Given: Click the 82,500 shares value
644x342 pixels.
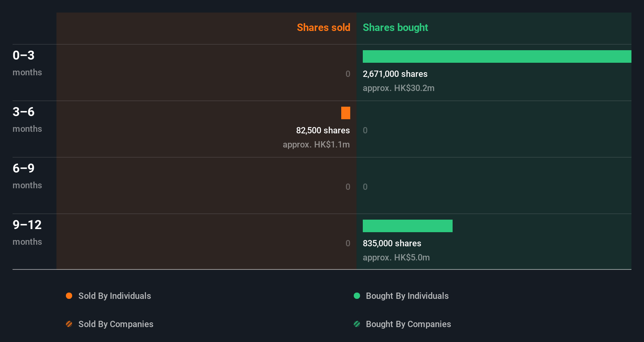Looking at the screenshot, I should coord(323,130).
